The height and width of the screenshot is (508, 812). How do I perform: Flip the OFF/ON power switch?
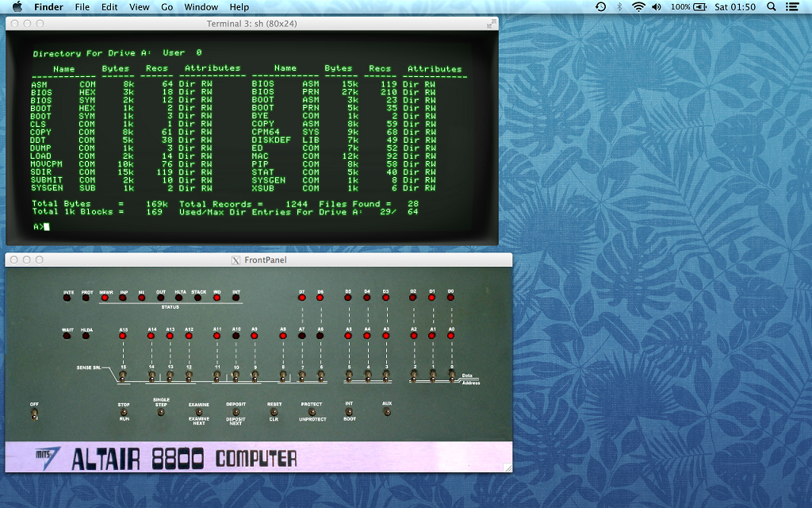pos(34,414)
